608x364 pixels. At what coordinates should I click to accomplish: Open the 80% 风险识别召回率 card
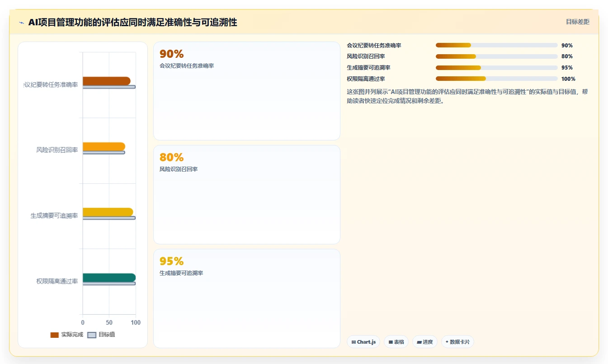247,195
